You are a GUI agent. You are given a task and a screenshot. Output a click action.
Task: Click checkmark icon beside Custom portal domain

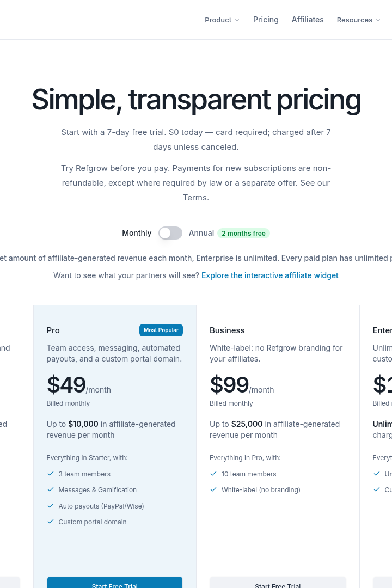pyautogui.click(x=51, y=521)
